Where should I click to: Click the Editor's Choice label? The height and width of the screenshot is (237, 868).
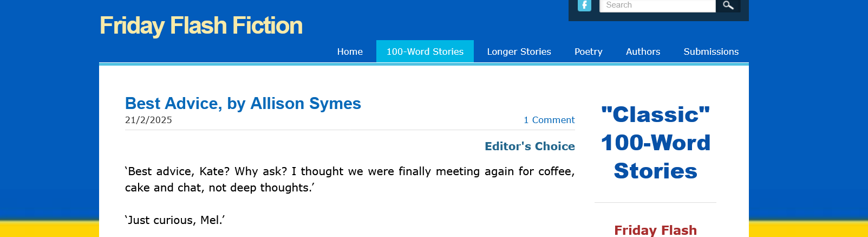pyautogui.click(x=530, y=146)
